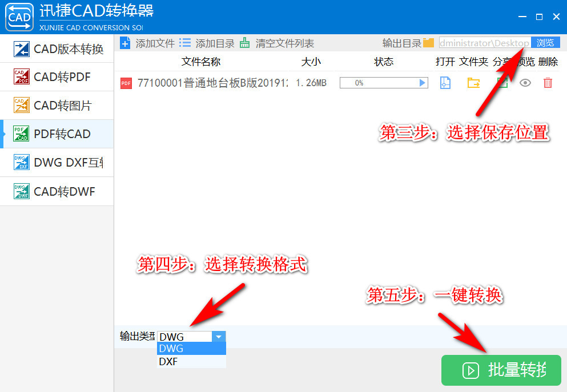Click the yellow output folder icon
This screenshot has height=392, width=567.
coord(428,43)
